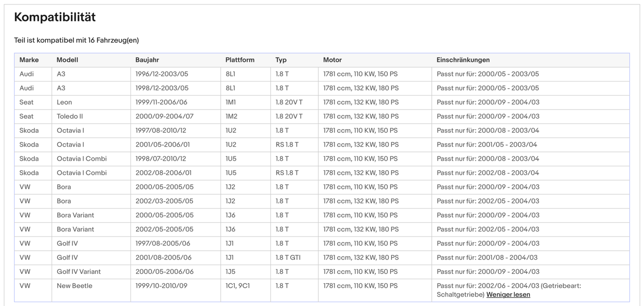This screenshot has width=644, height=306.
Task: Click the 'Motor' column header
Action: tap(332, 60)
